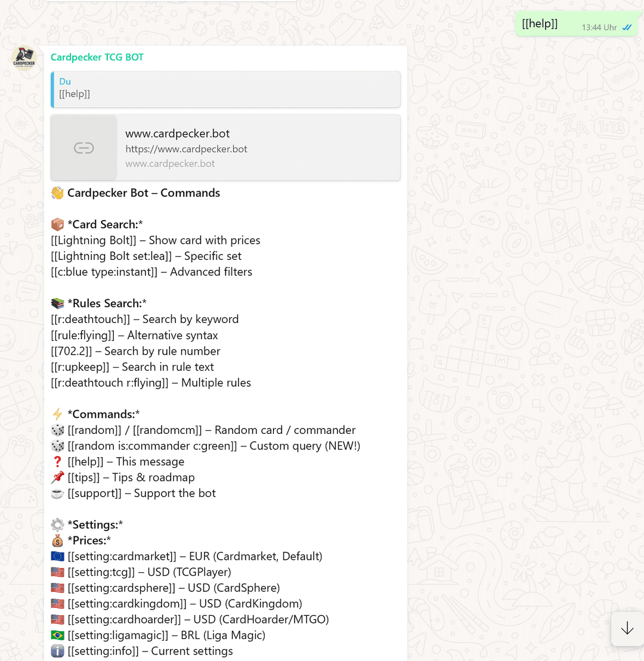The height and width of the screenshot is (661, 644).
Task: Click the Brazil flag beside ligamagic setting
Action: 57,635
